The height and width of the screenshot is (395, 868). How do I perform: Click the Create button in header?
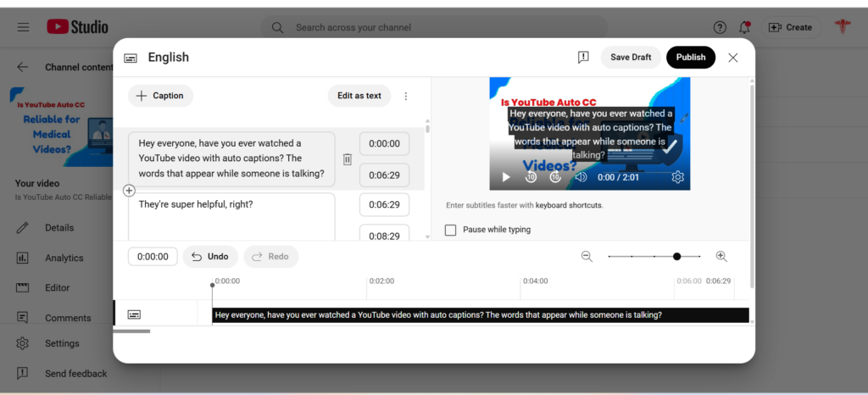point(790,27)
